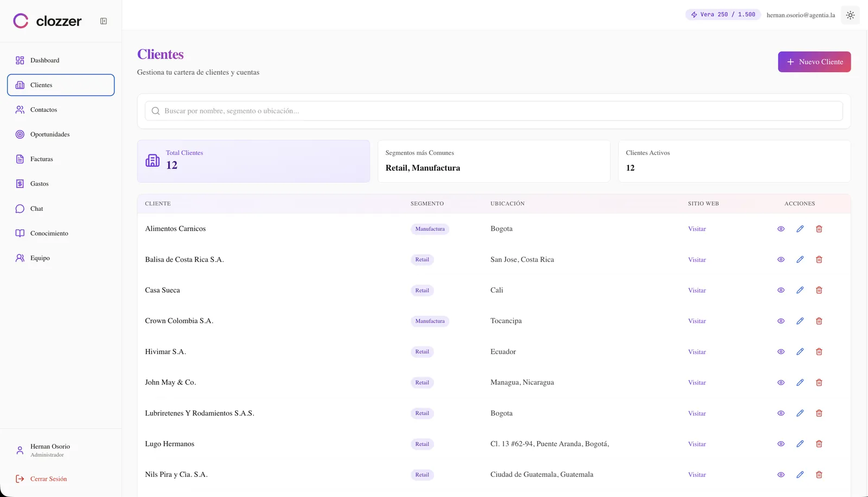Delete Alimentos Carnicos with the trash icon

(x=819, y=229)
